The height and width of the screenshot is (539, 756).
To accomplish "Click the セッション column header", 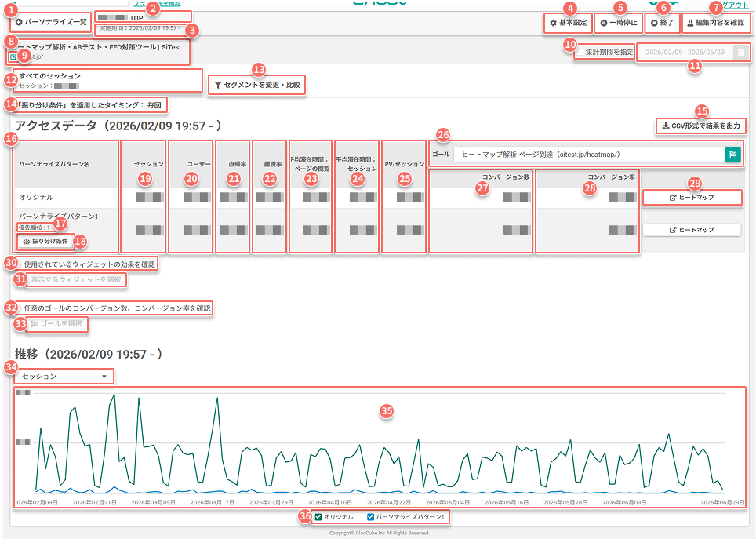I will click(x=148, y=164).
